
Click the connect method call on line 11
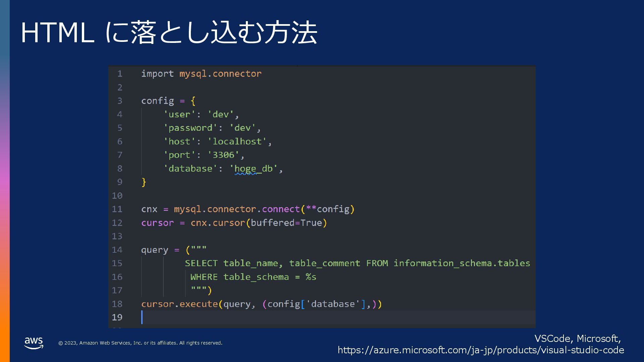pos(281,209)
